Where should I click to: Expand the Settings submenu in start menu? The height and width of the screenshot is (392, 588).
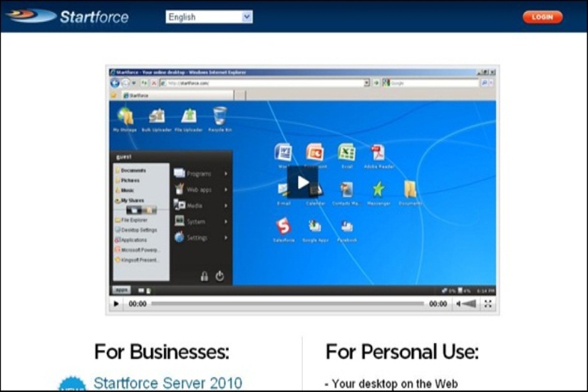[x=200, y=238]
